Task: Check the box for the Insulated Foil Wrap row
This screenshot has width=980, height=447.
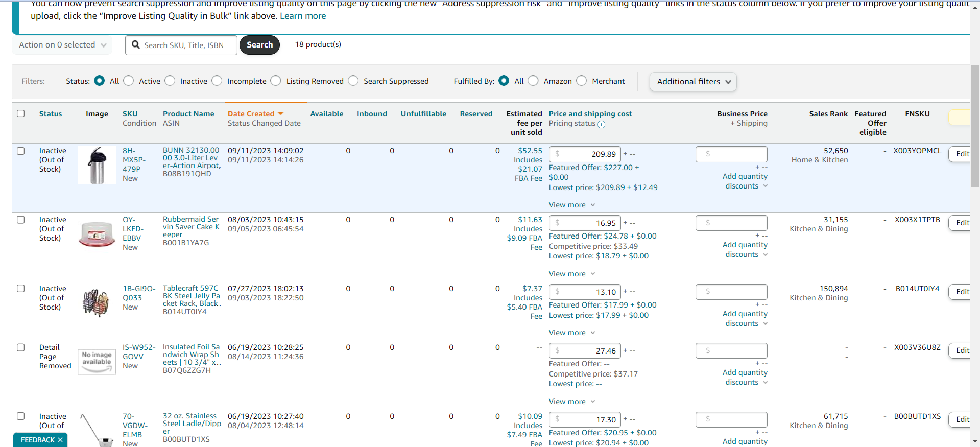Action: [21, 347]
